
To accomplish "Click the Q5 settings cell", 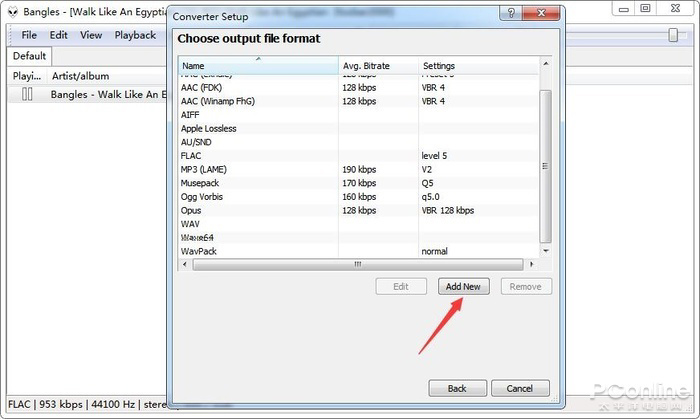I will 427,183.
